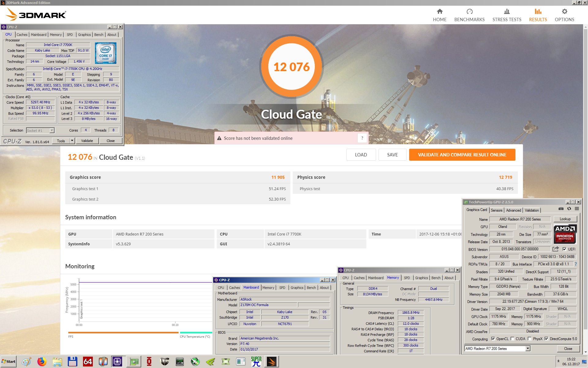
Task: Switch to Advanced tab in GPU-Z
Action: [513, 210]
